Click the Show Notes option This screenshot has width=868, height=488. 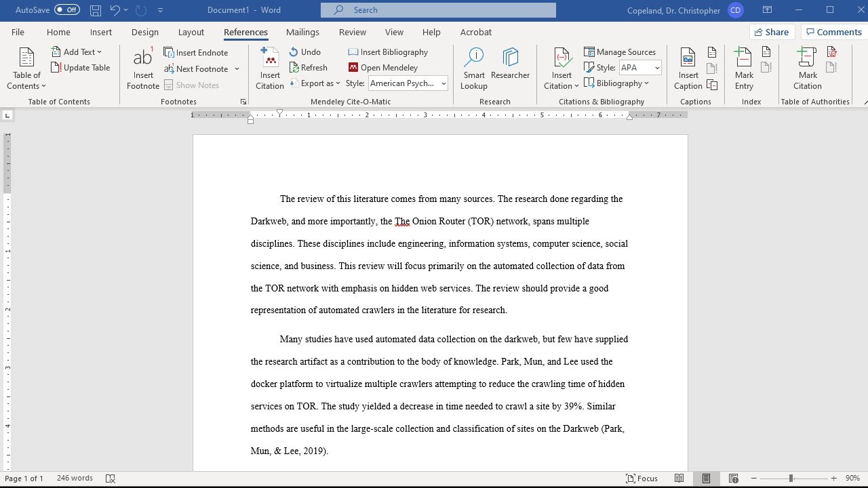(191, 85)
